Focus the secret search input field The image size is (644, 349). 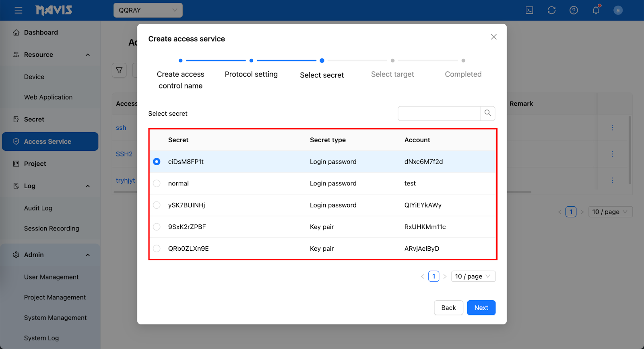(x=439, y=113)
